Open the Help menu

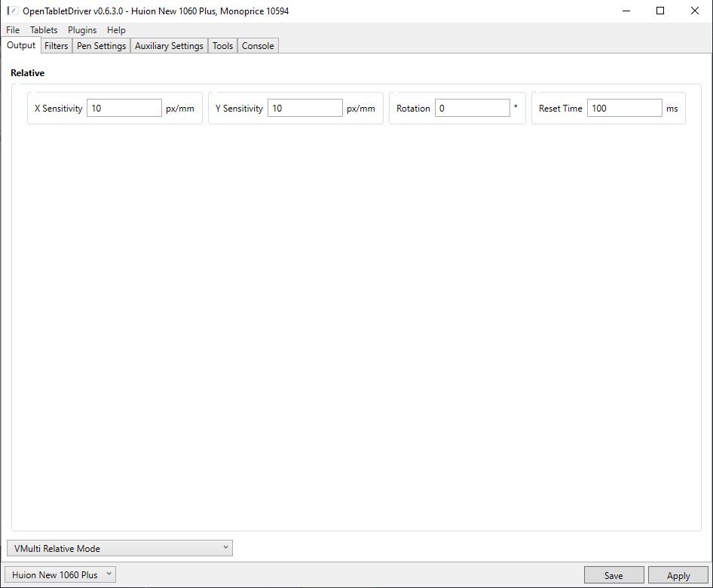pyautogui.click(x=116, y=30)
